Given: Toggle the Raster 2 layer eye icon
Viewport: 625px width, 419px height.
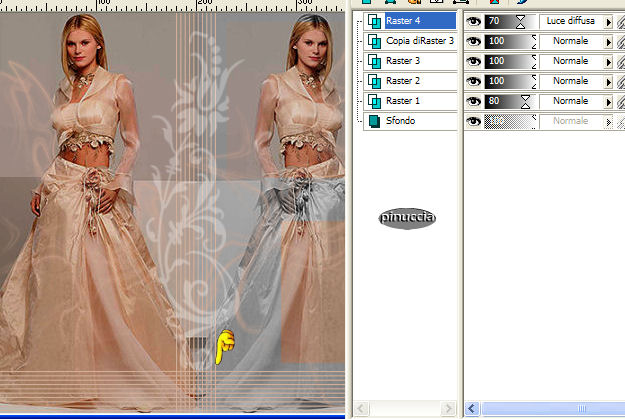Looking at the screenshot, I should (474, 81).
